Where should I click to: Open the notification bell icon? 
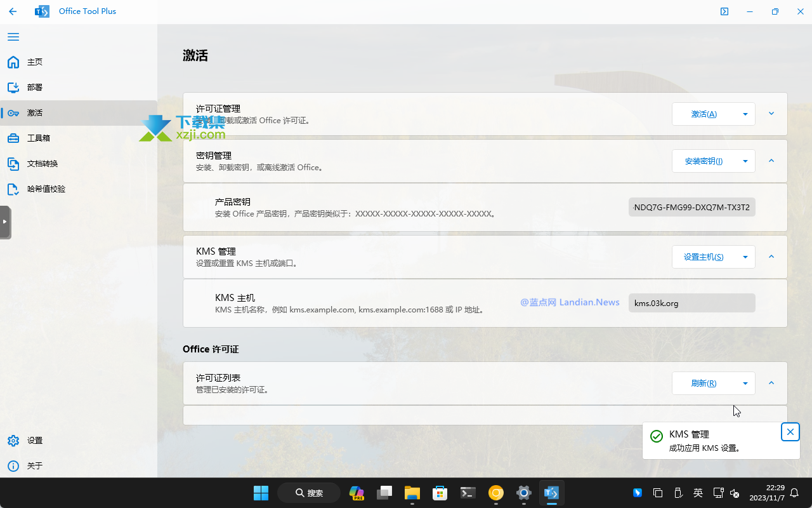point(794,493)
